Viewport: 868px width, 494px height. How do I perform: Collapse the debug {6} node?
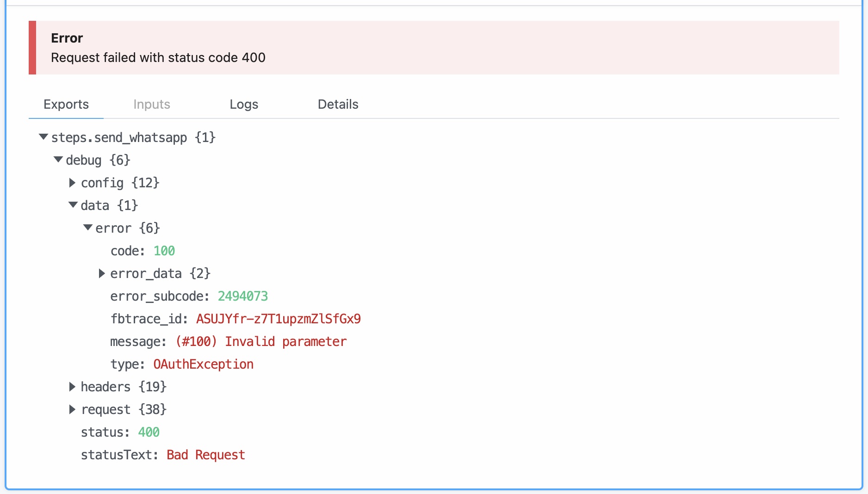[58, 160]
